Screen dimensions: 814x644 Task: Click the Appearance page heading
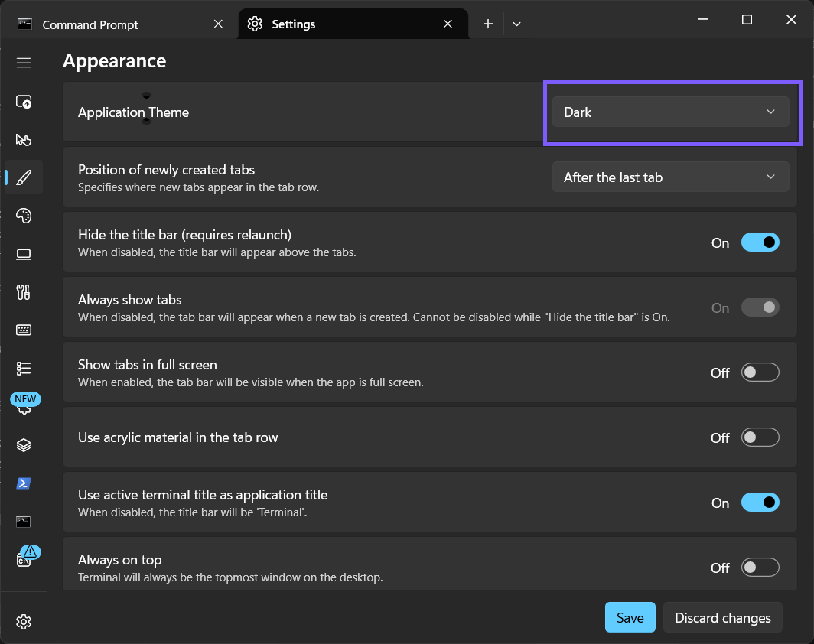(114, 61)
